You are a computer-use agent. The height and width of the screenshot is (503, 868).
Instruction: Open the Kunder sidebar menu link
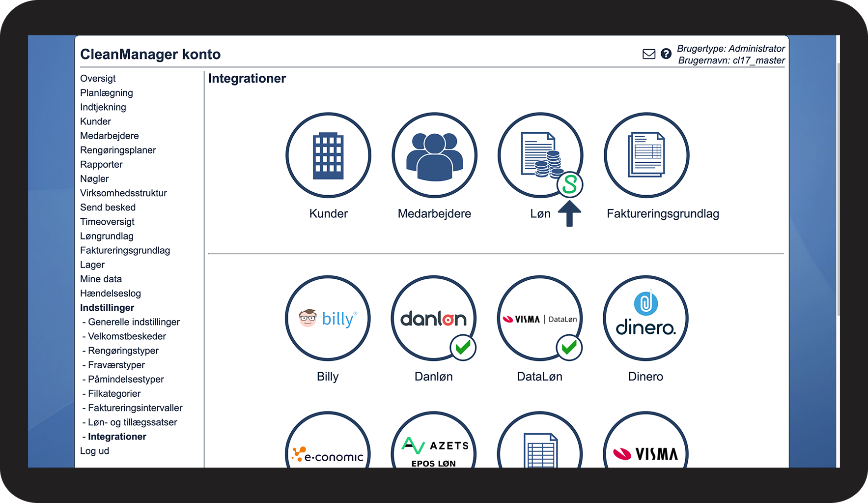point(95,121)
